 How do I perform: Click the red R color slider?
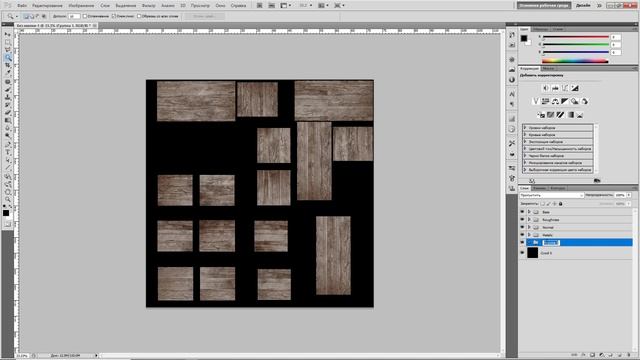pyautogui.click(x=576, y=37)
